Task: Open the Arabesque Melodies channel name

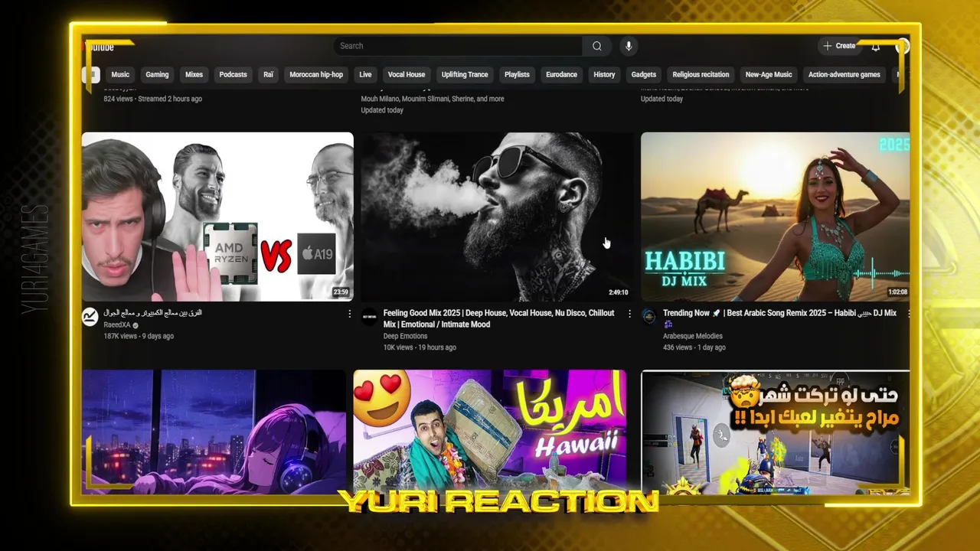Action: 693,336
